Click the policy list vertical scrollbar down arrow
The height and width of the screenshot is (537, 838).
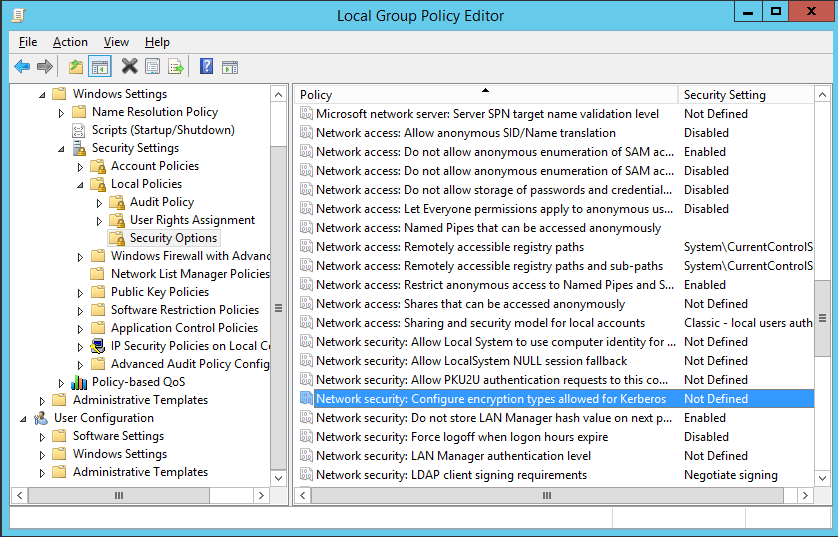point(823,478)
